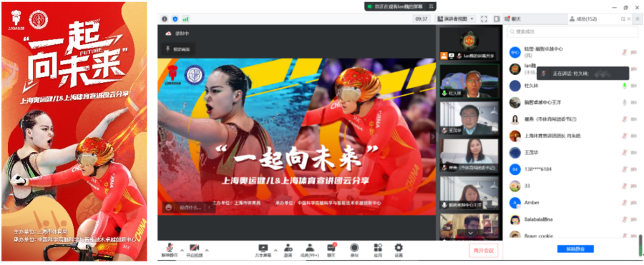Image resolution: width=644 pixels, height=265 pixels.
Task: Click the green network signal strength icon
Action: (x=185, y=19)
